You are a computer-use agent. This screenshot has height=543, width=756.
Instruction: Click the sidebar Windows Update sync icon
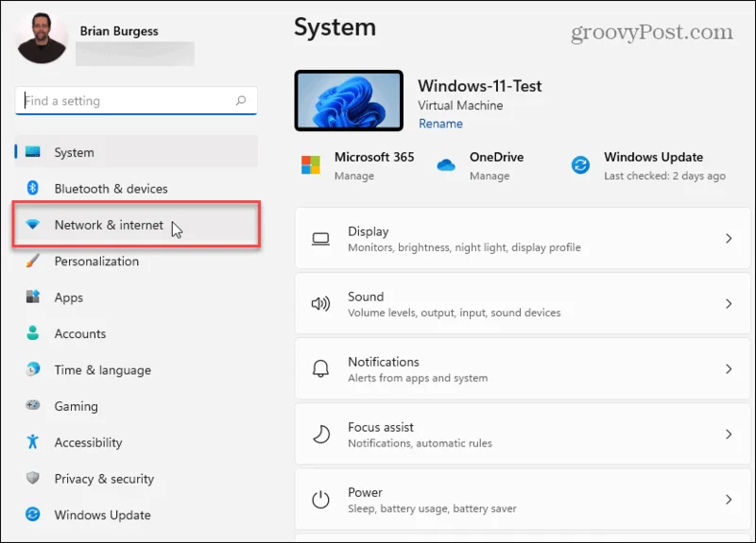[x=33, y=514]
